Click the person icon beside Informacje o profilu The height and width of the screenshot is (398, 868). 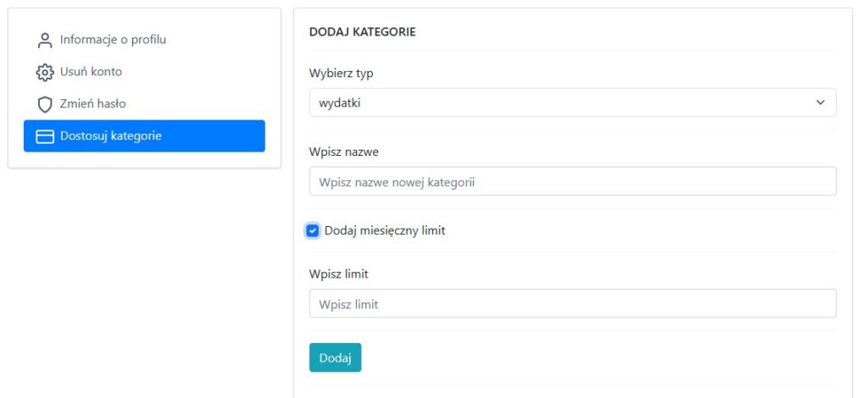46,40
